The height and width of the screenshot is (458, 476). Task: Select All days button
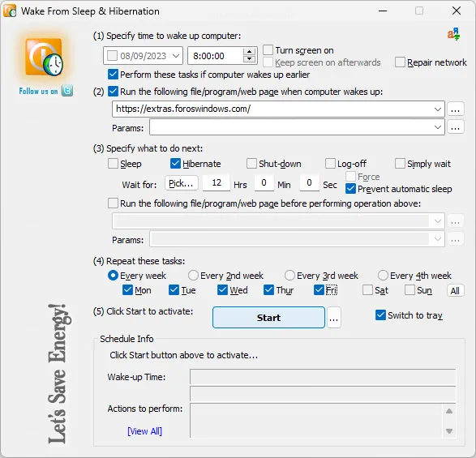click(x=455, y=291)
